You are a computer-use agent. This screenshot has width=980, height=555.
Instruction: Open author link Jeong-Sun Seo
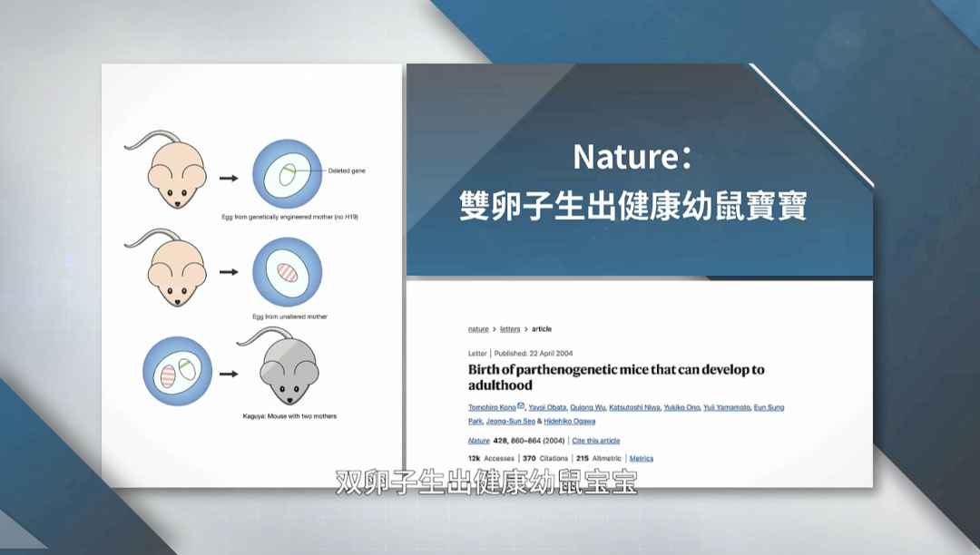click(x=511, y=422)
